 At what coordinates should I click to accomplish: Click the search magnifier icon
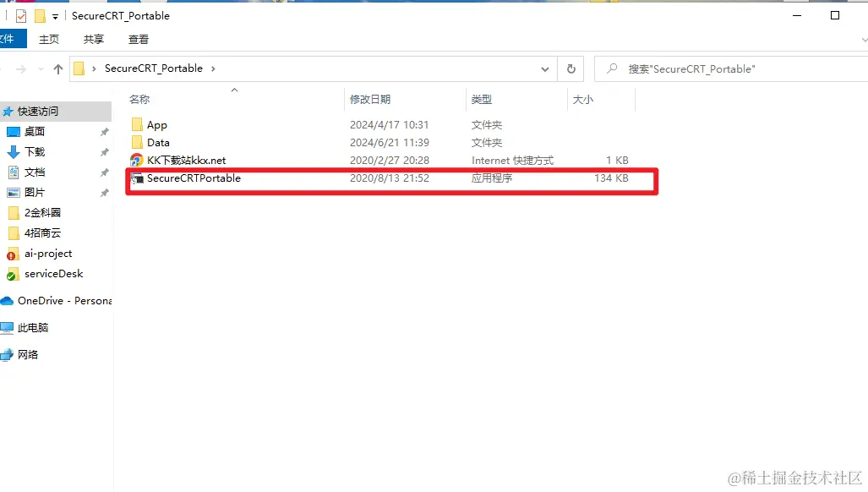coord(612,69)
